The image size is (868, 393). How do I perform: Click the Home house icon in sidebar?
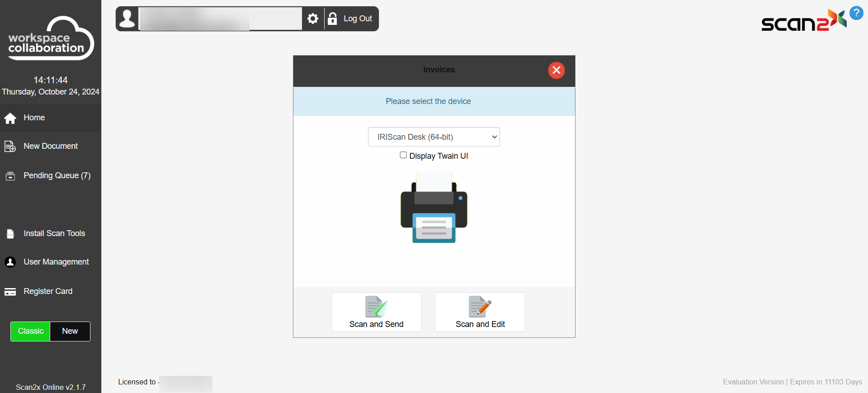[10, 118]
